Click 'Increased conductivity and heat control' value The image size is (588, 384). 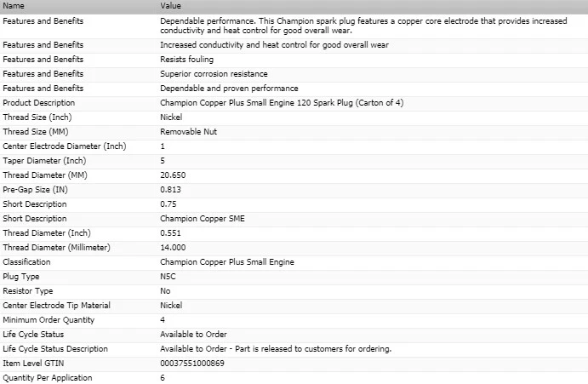[x=275, y=45]
